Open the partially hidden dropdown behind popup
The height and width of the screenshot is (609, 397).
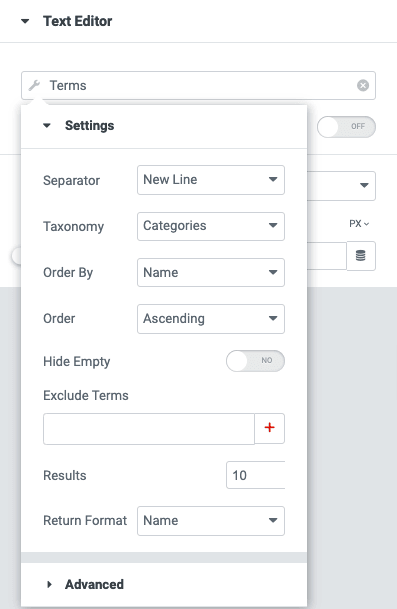point(341,186)
